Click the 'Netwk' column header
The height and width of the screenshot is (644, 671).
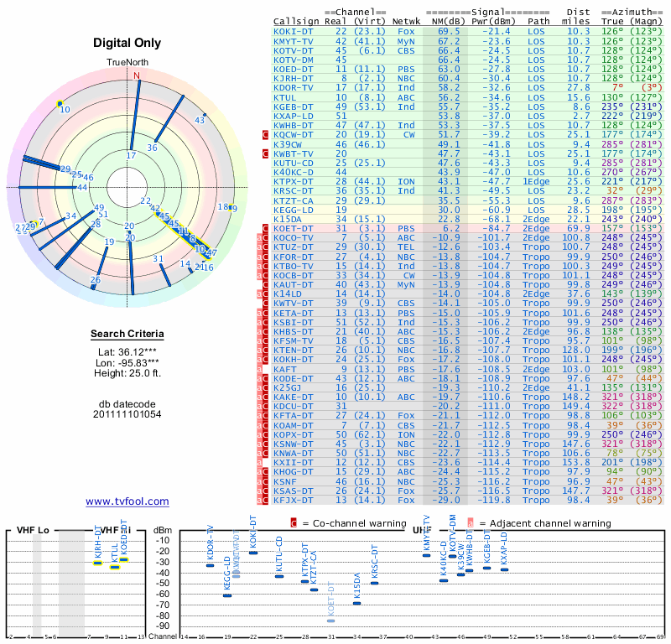click(406, 22)
